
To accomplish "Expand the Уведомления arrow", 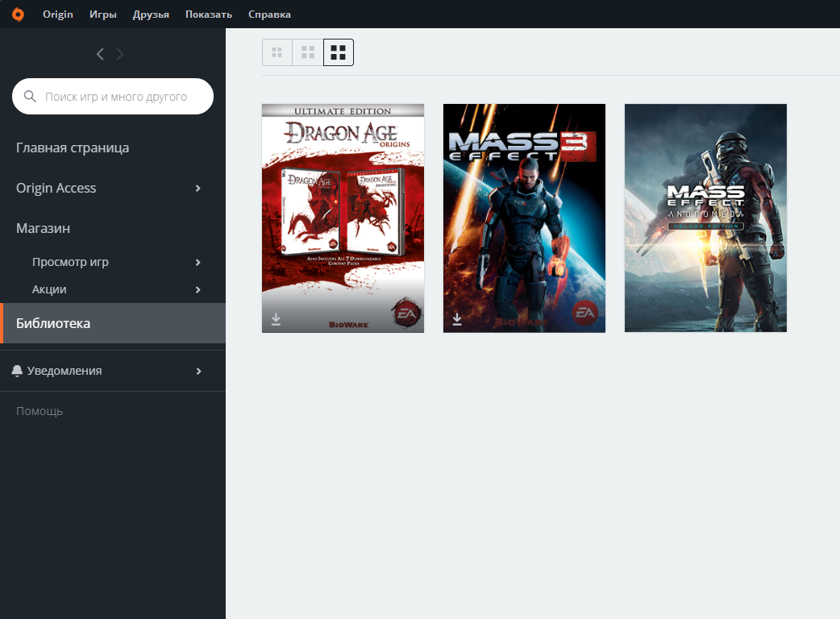I will [199, 371].
